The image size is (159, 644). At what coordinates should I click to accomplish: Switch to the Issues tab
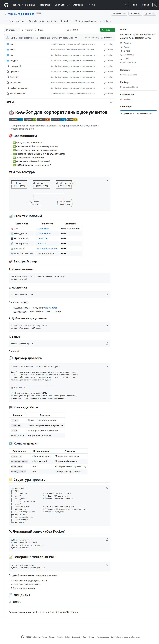pos(21,21)
